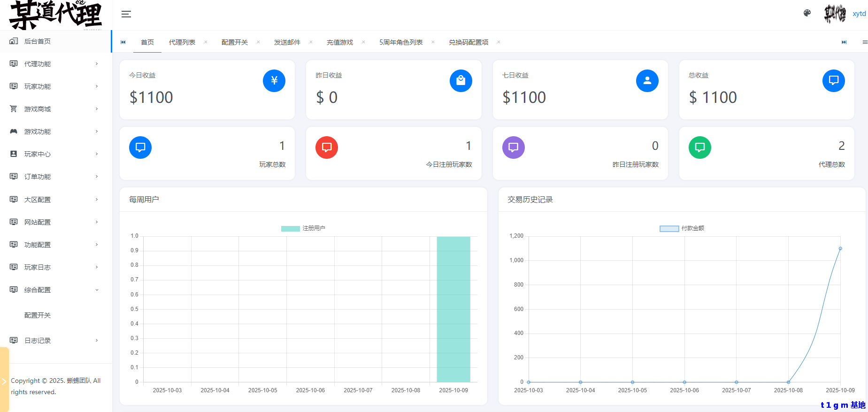Open the xytd user account menu
This screenshot has width=868, height=412.
(859, 14)
